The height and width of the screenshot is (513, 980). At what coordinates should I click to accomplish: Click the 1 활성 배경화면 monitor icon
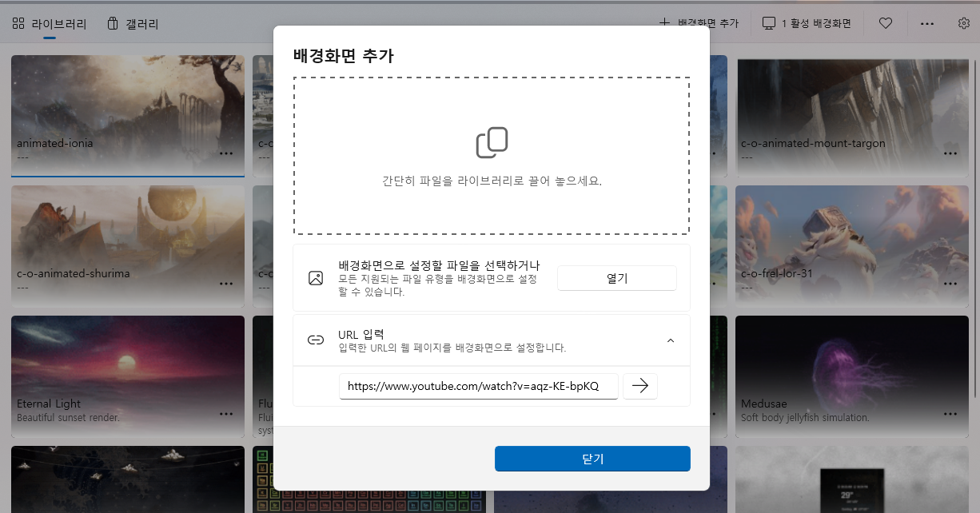(769, 23)
